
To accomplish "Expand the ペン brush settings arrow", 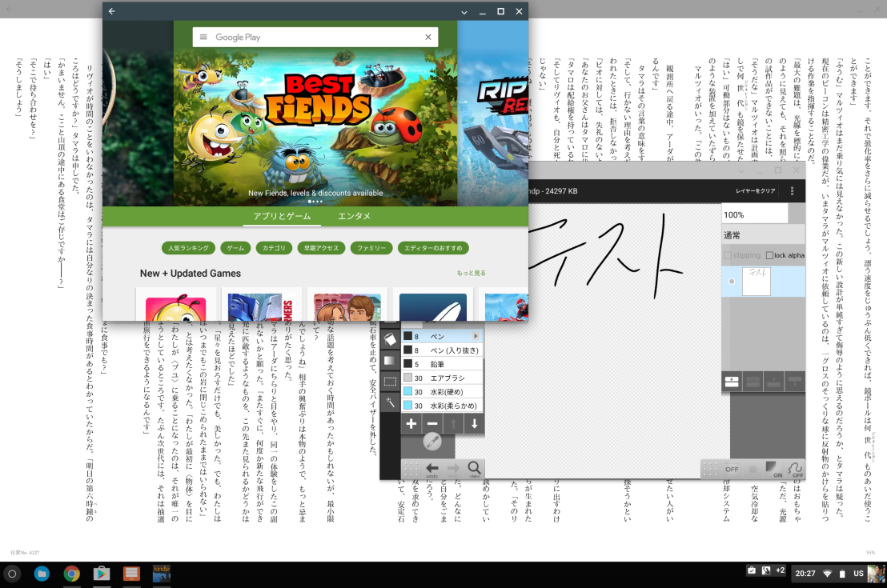I will pos(476,337).
